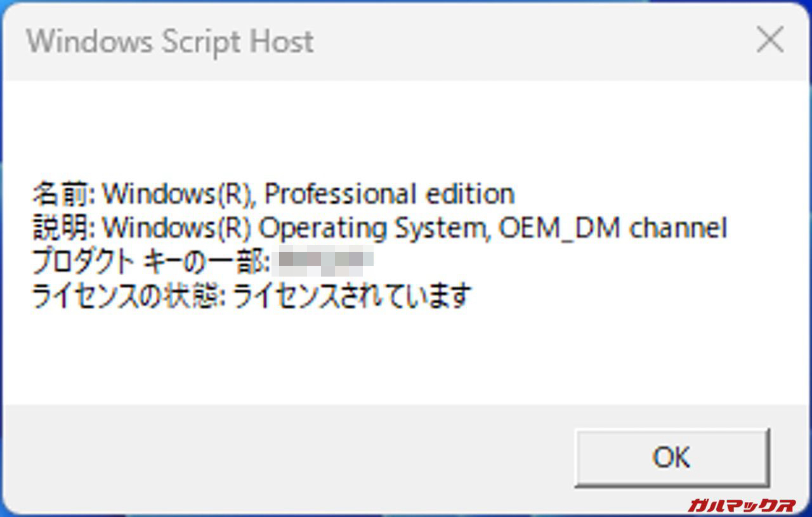Click the ライセンスの状態 label
The height and width of the screenshot is (517, 812).
pyautogui.click(x=126, y=296)
